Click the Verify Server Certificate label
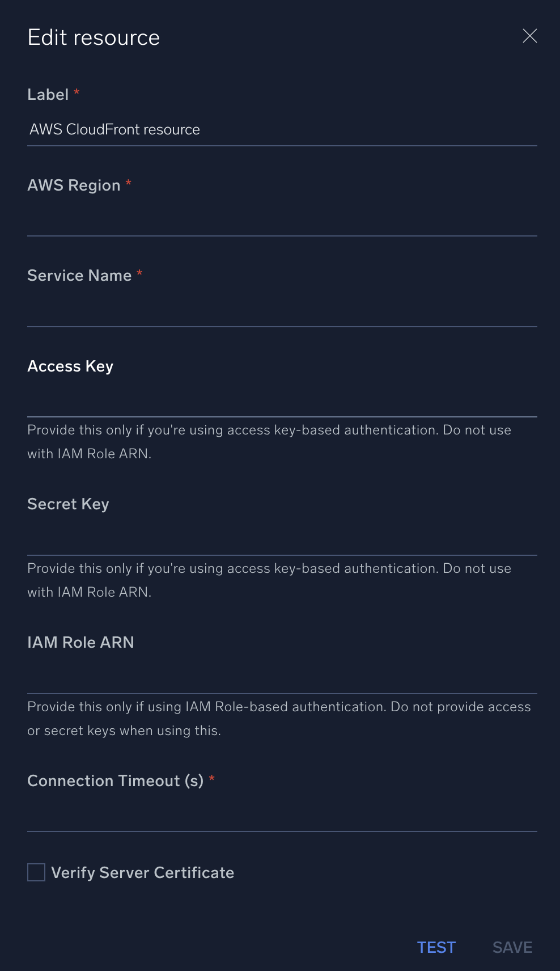560x971 pixels. [x=143, y=872]
